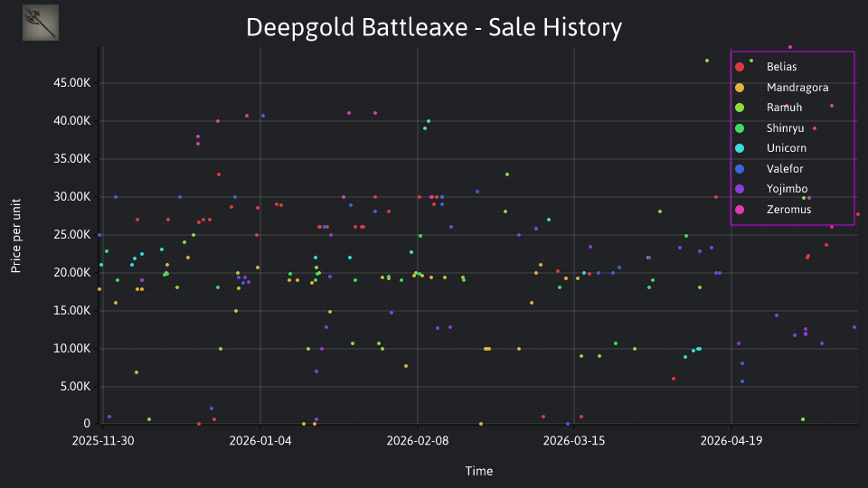Screen dimensions: 868x488
Task: Click the chart title Deepgold Battleaxe - Sale History
Action: click(434, 27)
